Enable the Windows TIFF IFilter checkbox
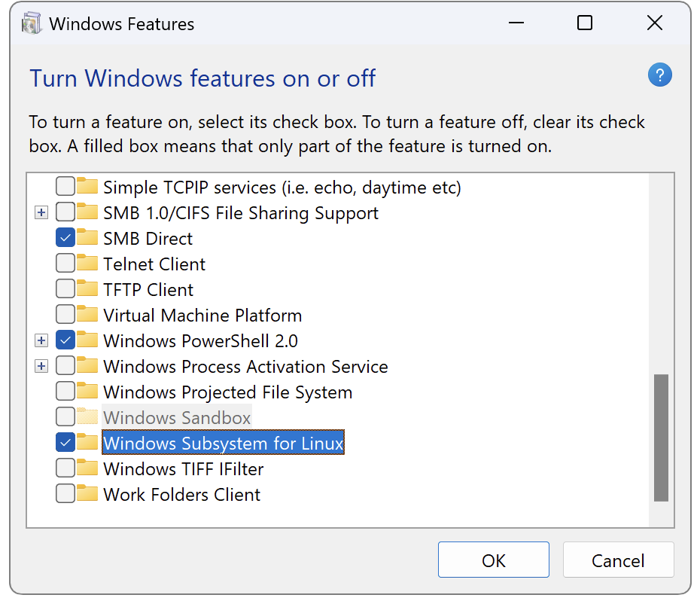Image resolution: width=700 pixels, height=604 pixels. point(65,468)
